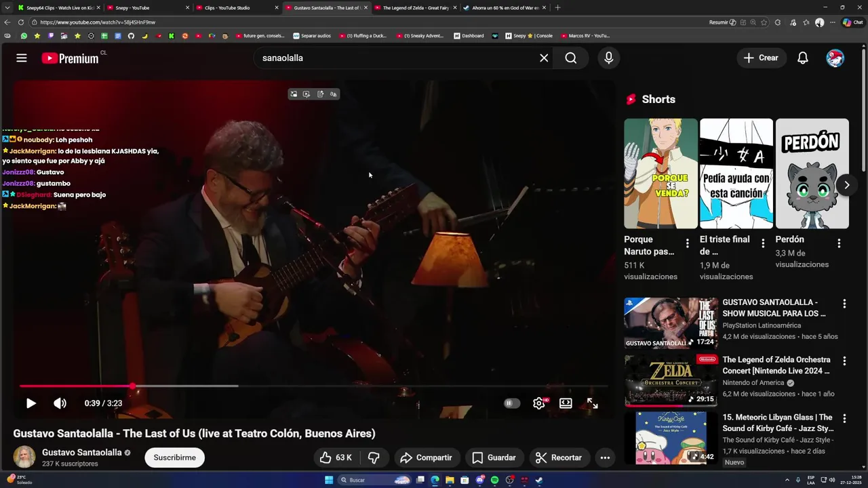868x488 pixels.
Task: Open YouTube notifications bell
Action: (803, 58)
